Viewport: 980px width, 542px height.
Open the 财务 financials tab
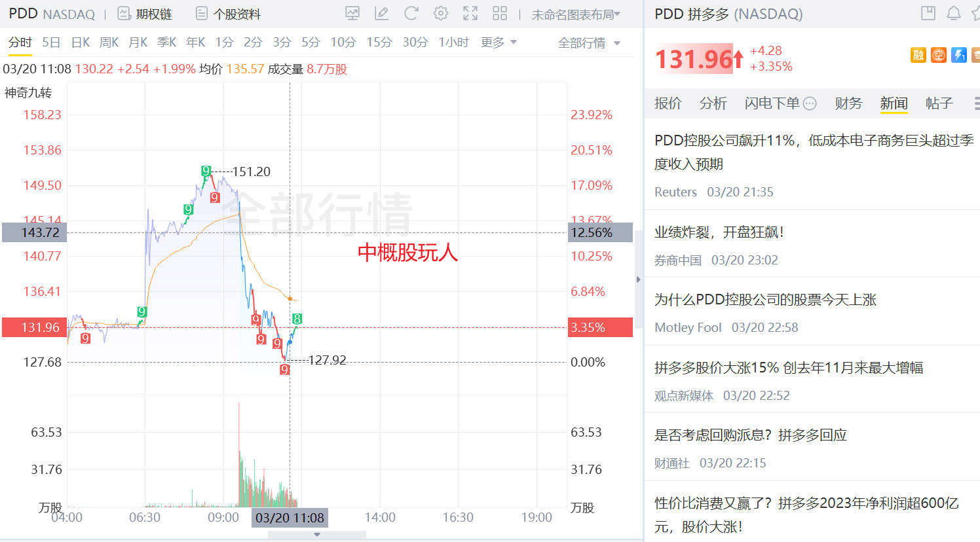tap(848, 103)
